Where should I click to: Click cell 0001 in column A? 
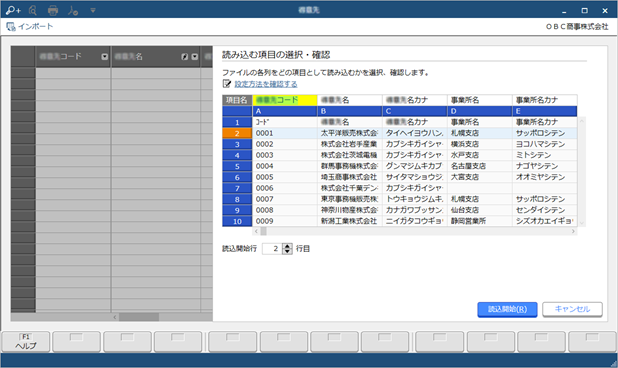coord(285,133)
